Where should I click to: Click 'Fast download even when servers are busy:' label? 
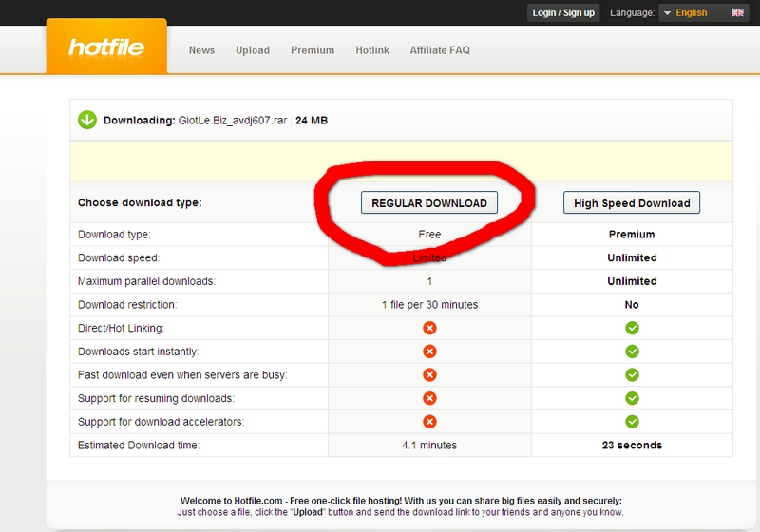[x=182, y=374]
